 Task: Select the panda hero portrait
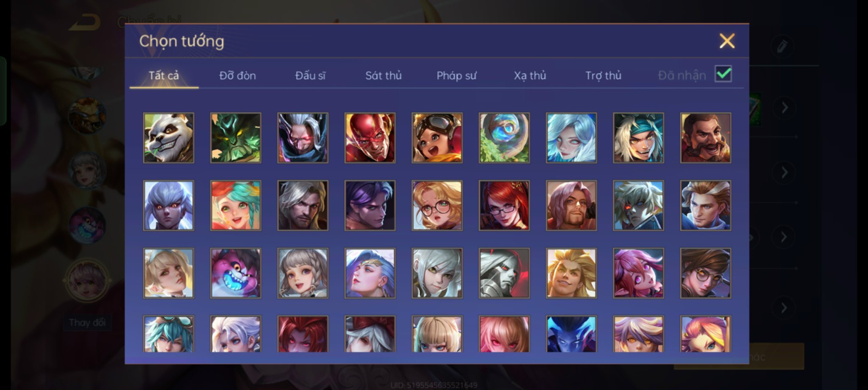169,138
